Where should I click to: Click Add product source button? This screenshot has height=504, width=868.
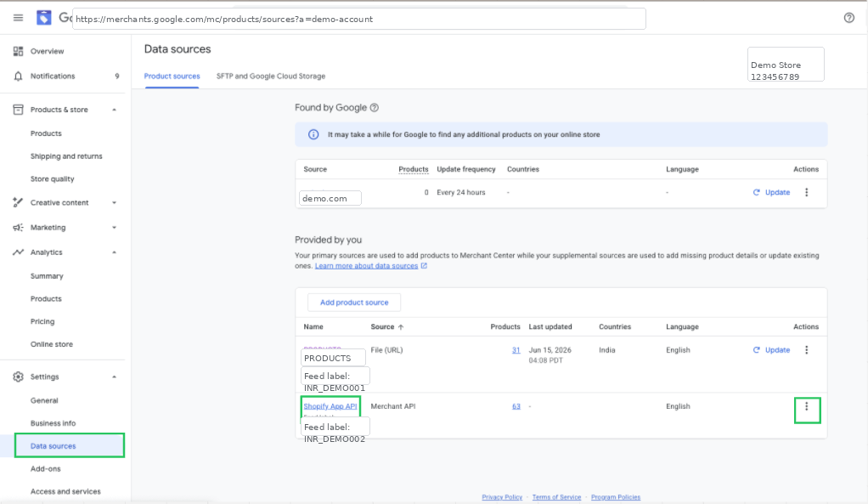pos(354,303)
